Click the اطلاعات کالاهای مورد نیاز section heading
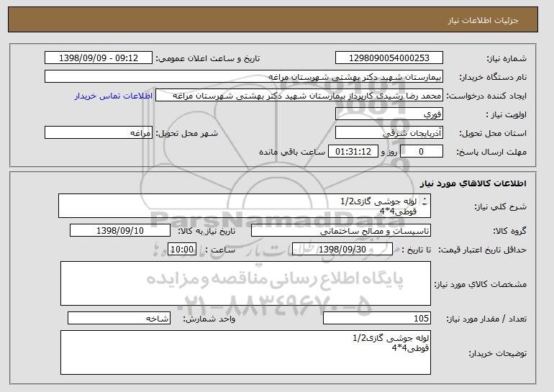Screen dimensions: 554x392 [x=473, y=183]
